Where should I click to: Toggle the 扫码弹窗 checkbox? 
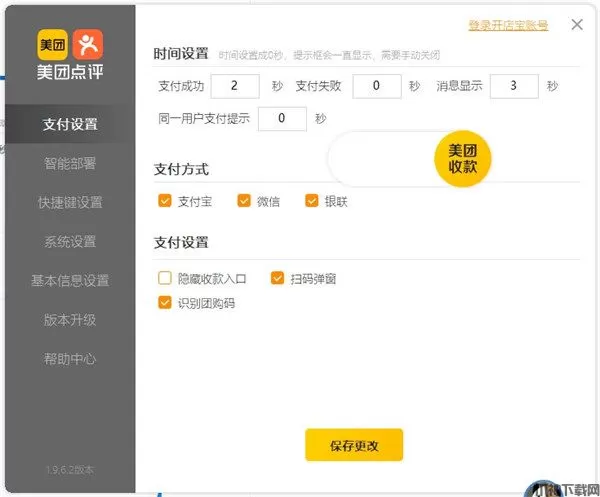(277, 278)
